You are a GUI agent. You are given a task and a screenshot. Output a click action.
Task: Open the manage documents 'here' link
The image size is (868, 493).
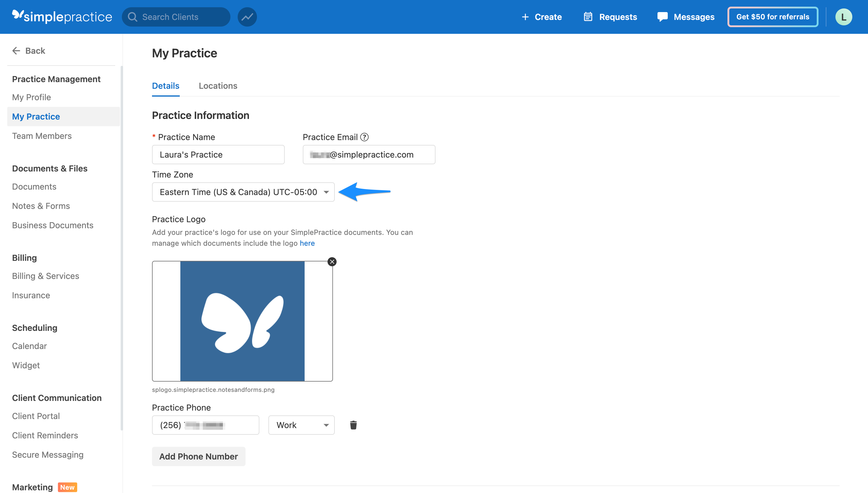307,243
